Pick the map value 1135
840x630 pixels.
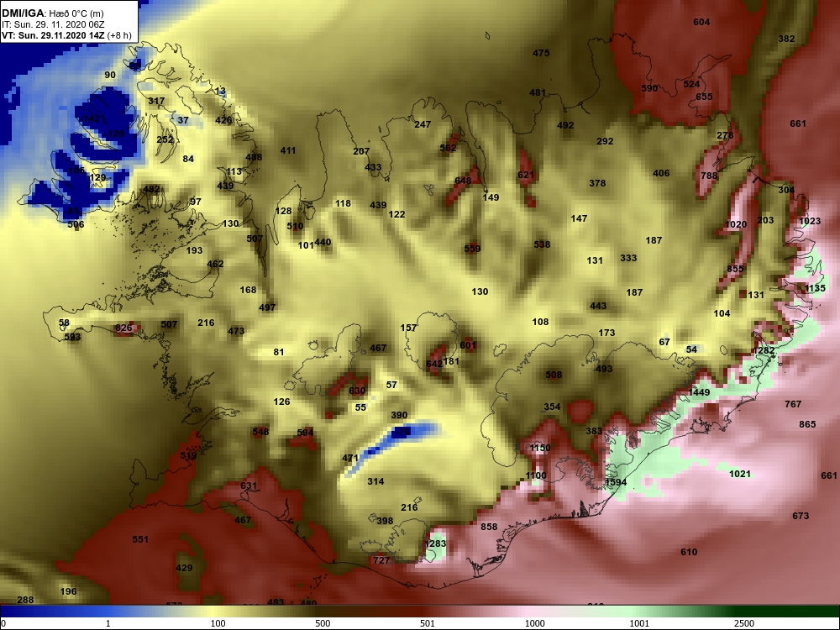coord(815,288)
